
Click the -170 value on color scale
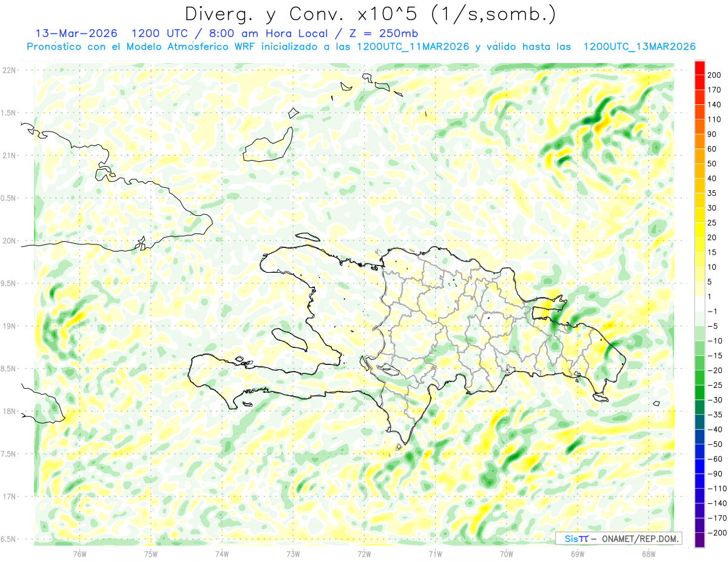(x=716, y=518)
